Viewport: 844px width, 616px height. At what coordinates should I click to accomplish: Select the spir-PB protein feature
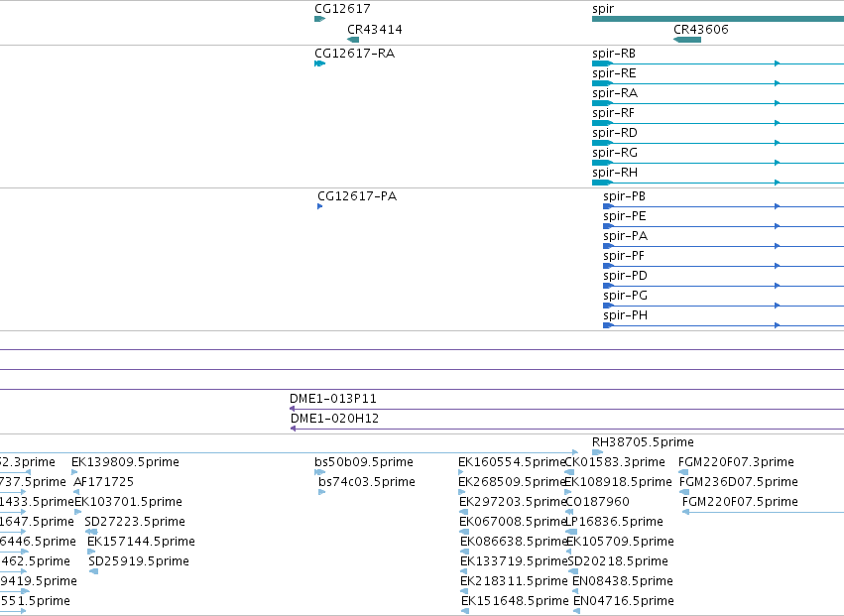(x=723, y=206)
